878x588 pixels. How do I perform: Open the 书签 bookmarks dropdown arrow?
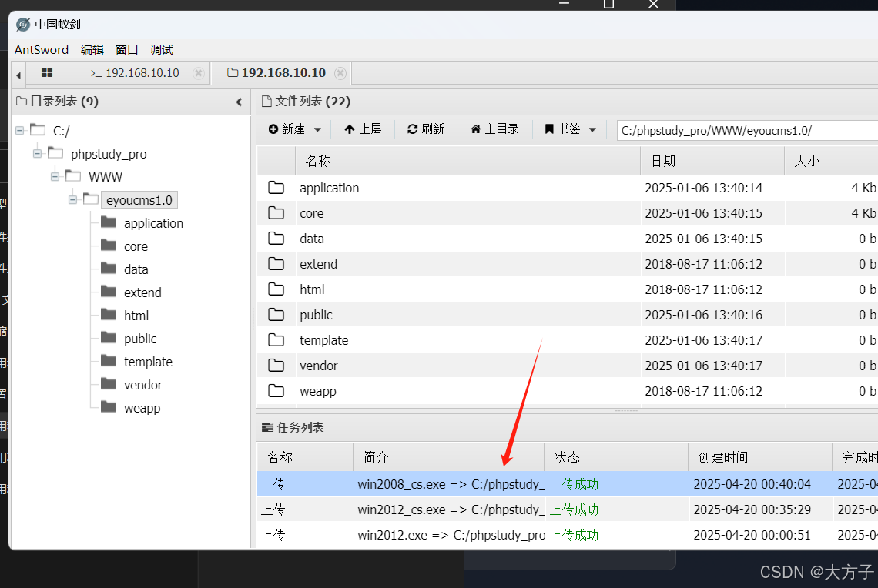(x=592, y=130)
